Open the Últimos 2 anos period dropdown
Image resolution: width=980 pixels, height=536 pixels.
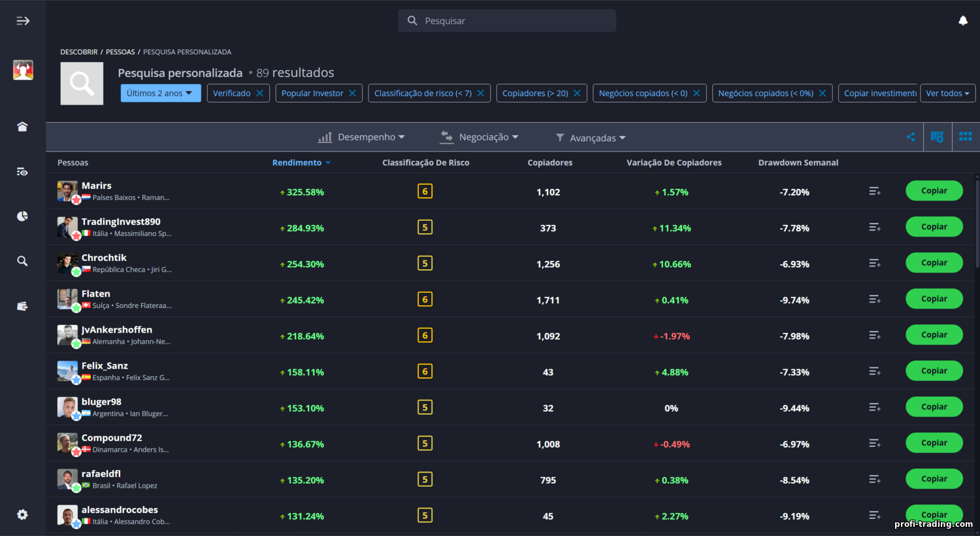[160, 93]
